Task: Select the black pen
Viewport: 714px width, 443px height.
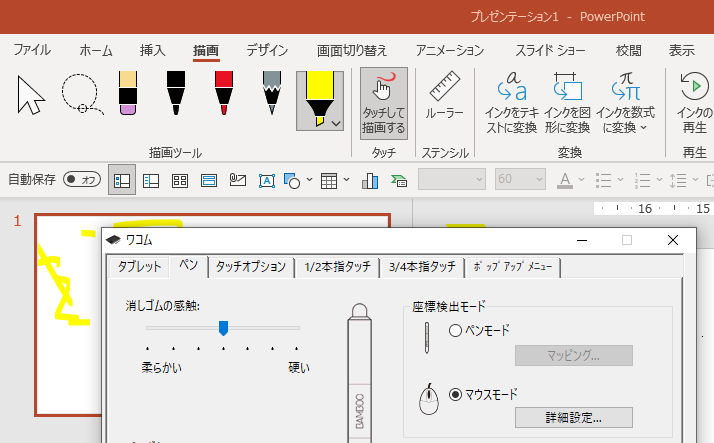Action: click(x=176, y=93)
